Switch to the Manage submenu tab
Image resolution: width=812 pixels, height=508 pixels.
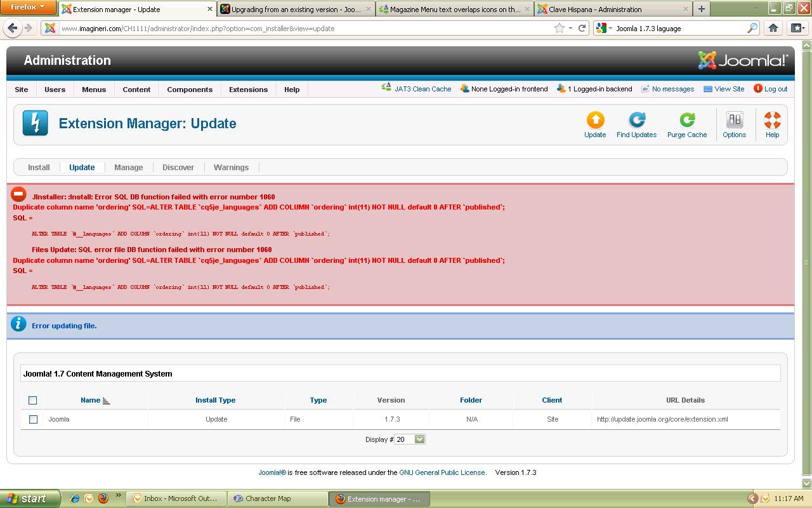(129, 168)
